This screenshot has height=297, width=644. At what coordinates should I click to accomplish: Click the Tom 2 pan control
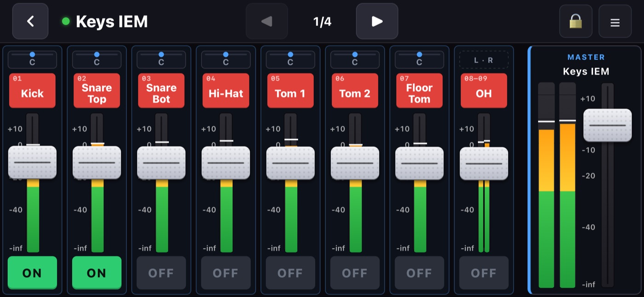(x=355, y=59)
